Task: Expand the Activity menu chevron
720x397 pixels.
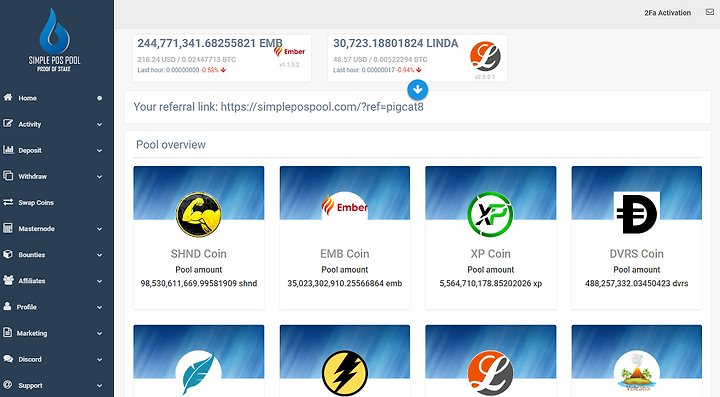Action: click(x=100, y=124)
